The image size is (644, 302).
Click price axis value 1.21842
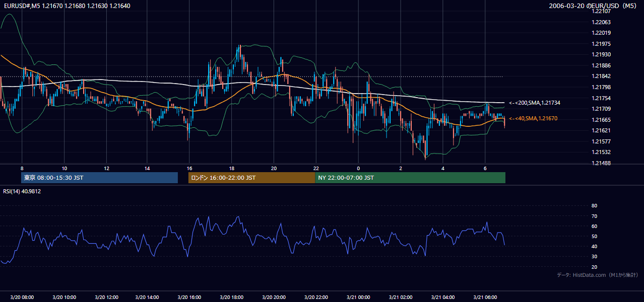tap(601, 77)
